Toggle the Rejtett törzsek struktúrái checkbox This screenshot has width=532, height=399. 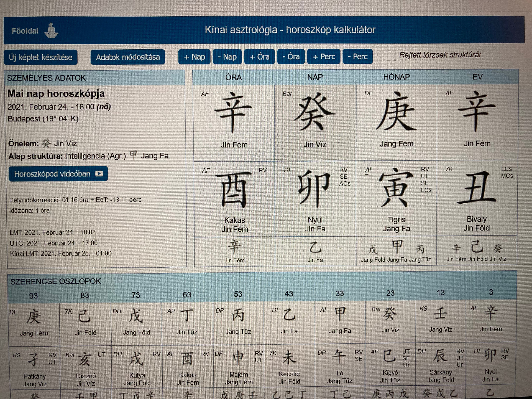pyautogui.click(x=391, y=56)
